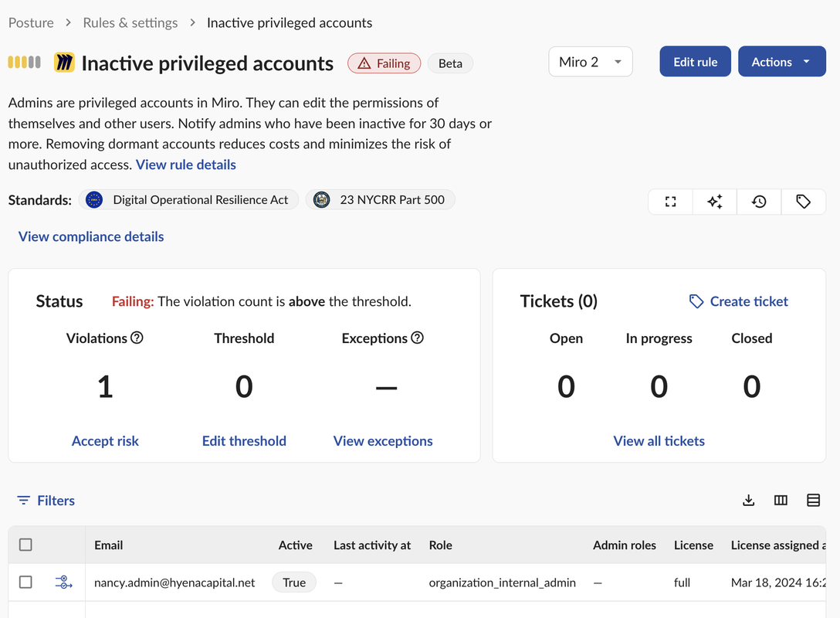This screenshot has width=840, height=618.
Task: Expand the Actions dropdown menu
Action: pos(781,62)
